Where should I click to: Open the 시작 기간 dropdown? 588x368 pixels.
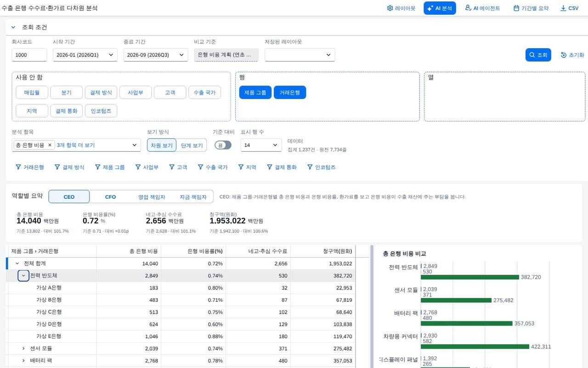[85, 55]
